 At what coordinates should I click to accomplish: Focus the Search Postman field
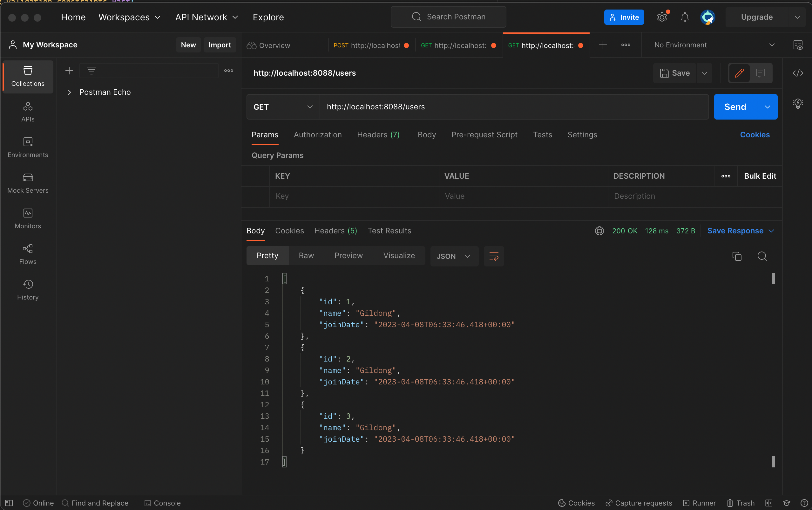[449, 17]
